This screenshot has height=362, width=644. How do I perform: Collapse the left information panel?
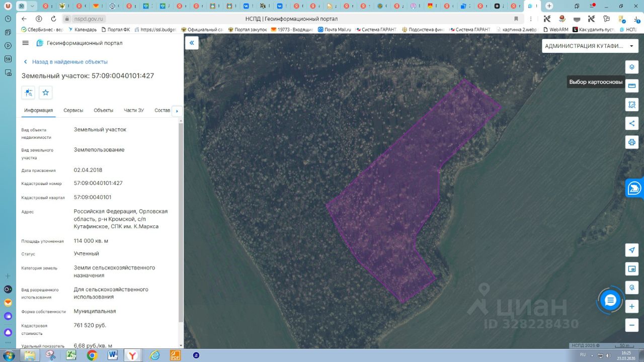(x=192, y=43)
